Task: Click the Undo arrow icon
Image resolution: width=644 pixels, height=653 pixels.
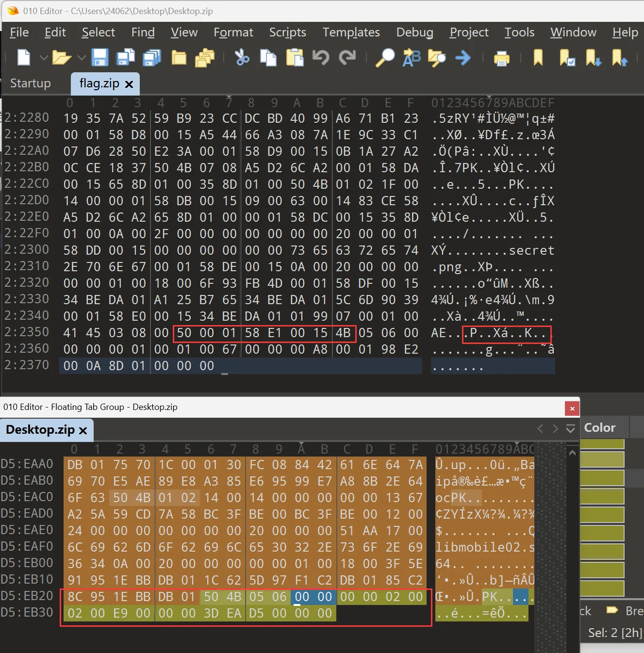Action: click(x=321, y=58)
